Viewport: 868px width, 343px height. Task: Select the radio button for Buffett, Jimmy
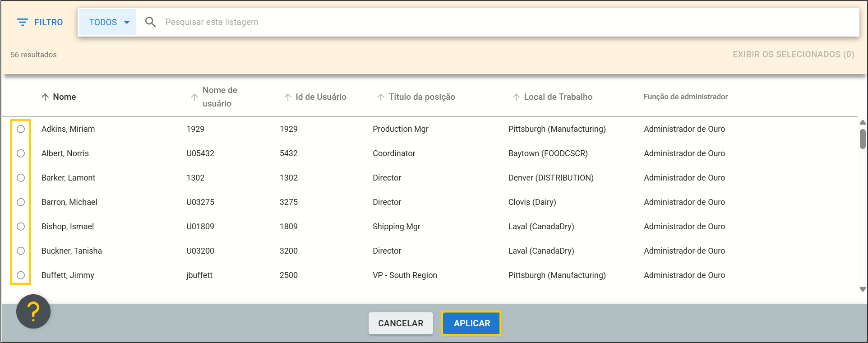[21, 275]
